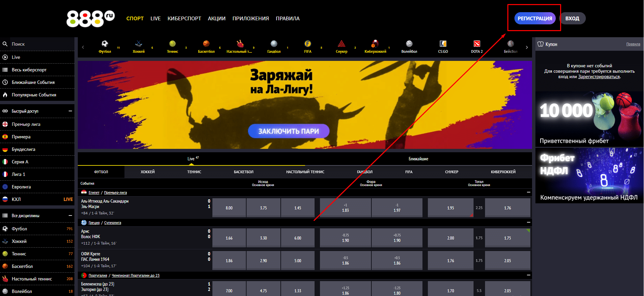This screenshot has height=296, width=644.
Task: Click the Поиск search field
Action: (x=41, y=44)
